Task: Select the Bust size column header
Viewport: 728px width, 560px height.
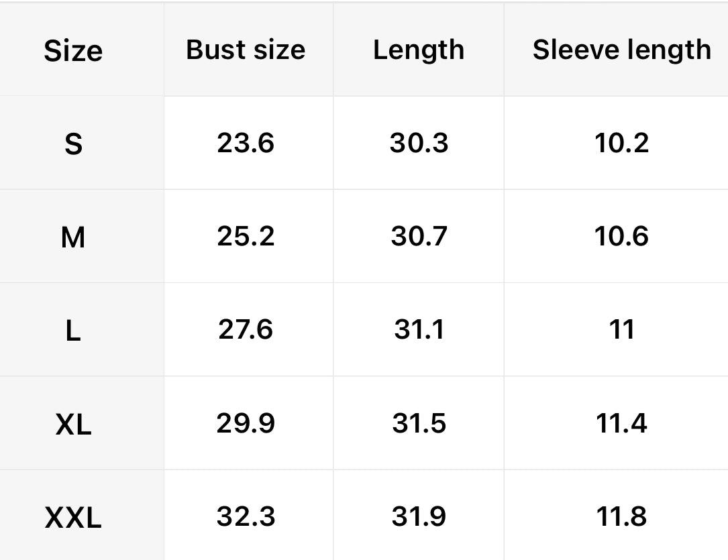Action: point(246,50)
